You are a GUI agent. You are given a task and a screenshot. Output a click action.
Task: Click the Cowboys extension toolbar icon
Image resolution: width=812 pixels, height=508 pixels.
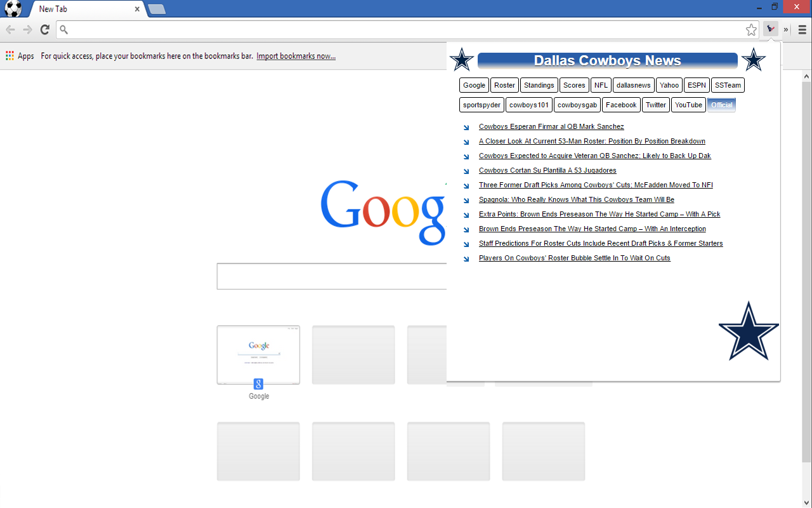point(771,29)
